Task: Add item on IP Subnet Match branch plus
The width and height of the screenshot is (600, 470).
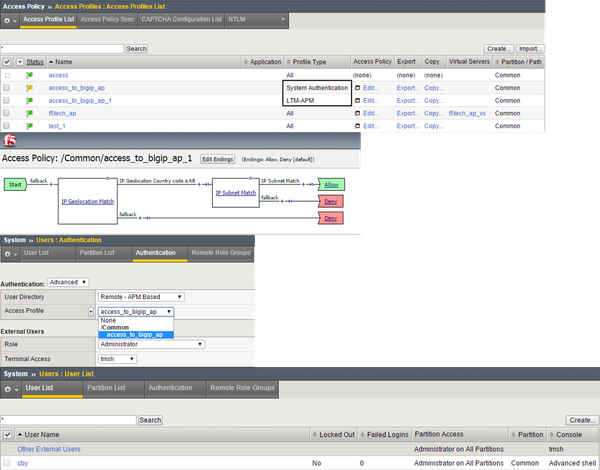Action: [303, 184]
